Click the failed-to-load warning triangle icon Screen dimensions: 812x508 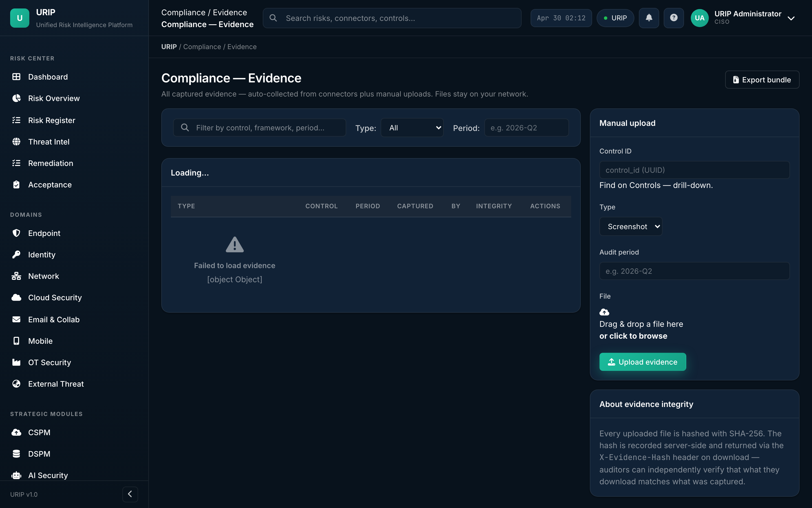coord(235,245)
